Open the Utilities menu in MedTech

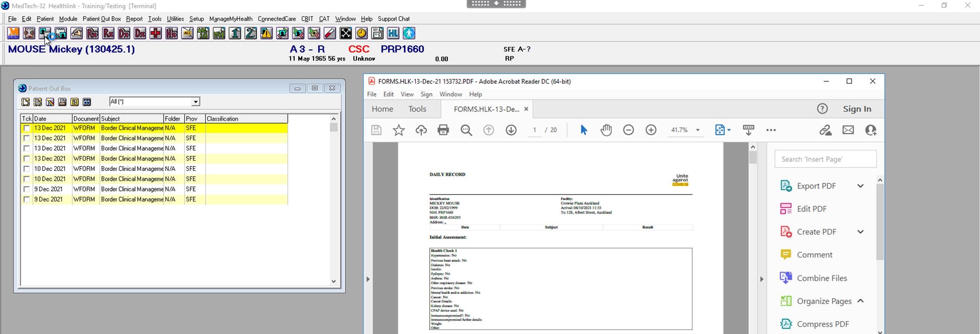point(176,19)
